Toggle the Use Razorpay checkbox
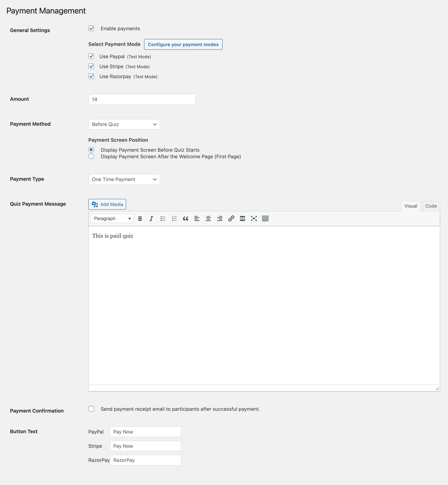448x485 pixels. (x=91, y=76)
